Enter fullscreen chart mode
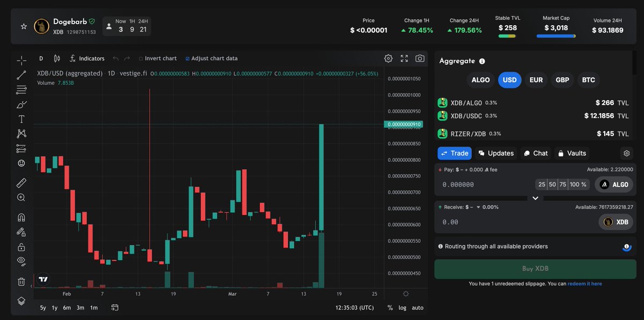This screenshot has width=644, height=320. tap(404, 58)
